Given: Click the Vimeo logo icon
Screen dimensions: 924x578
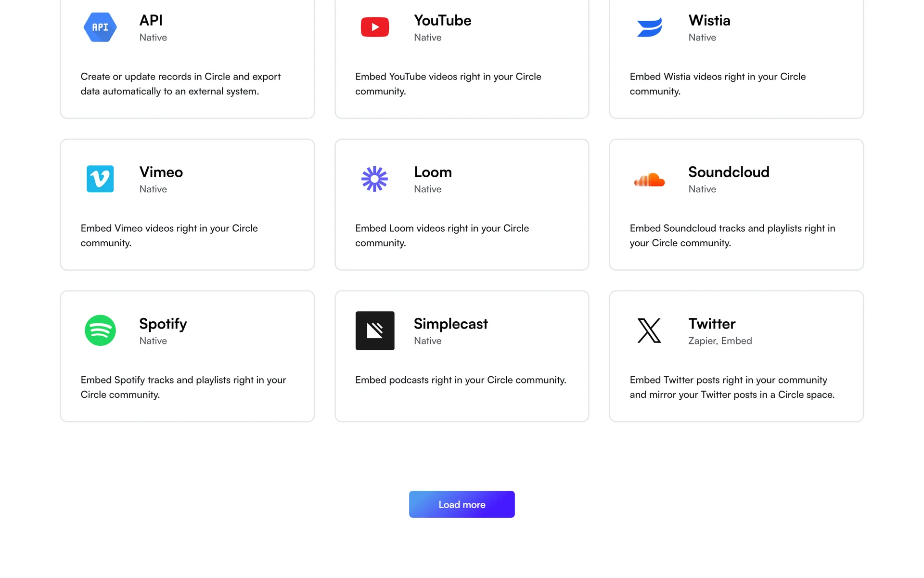Looking at the screenshot, I should [x=100, y=179].
